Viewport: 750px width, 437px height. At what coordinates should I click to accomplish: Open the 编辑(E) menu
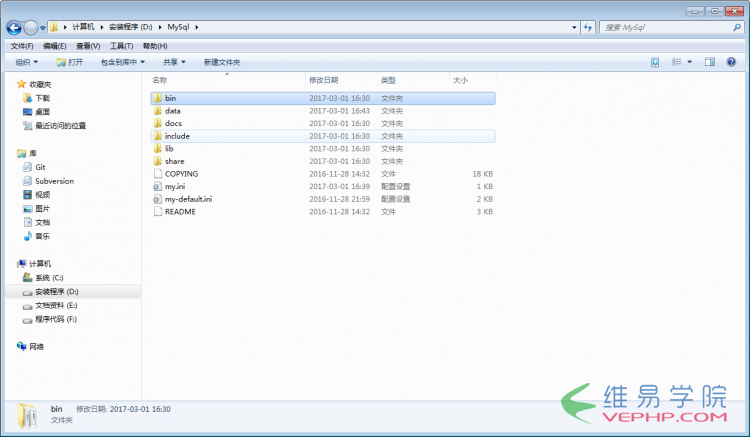click(55, 46)
